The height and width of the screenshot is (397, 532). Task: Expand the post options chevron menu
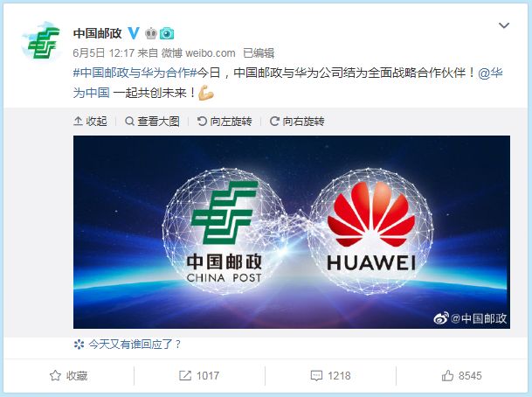coord(504,25)
